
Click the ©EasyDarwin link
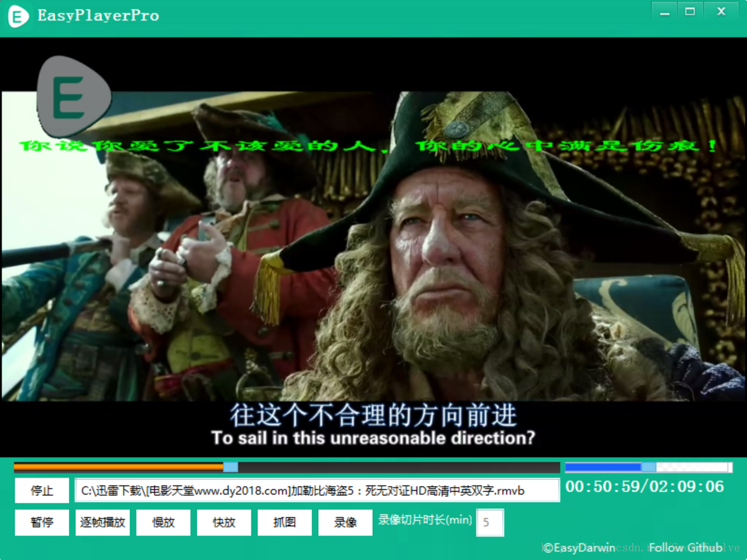(x=579, y=548)
